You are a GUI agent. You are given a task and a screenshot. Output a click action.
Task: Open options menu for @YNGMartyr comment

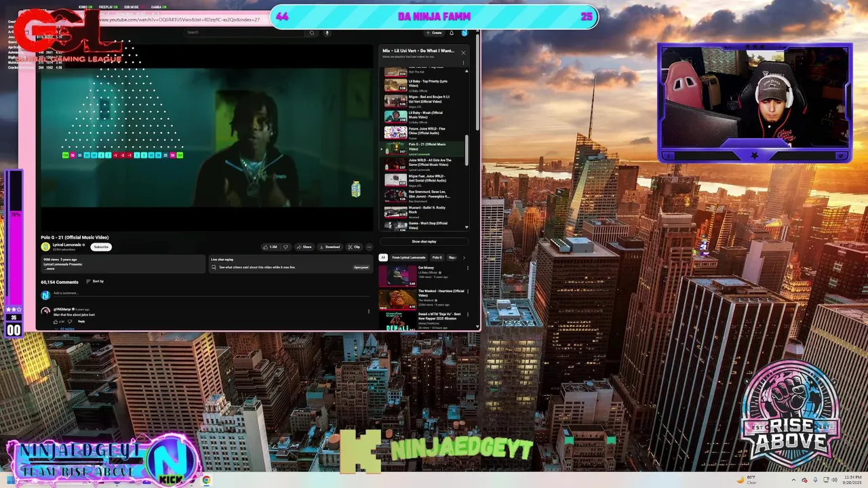369,312
